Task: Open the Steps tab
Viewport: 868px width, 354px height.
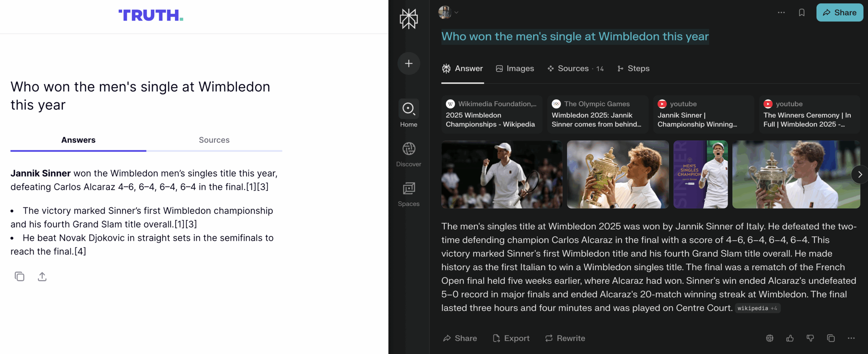Action: (633, 68)
